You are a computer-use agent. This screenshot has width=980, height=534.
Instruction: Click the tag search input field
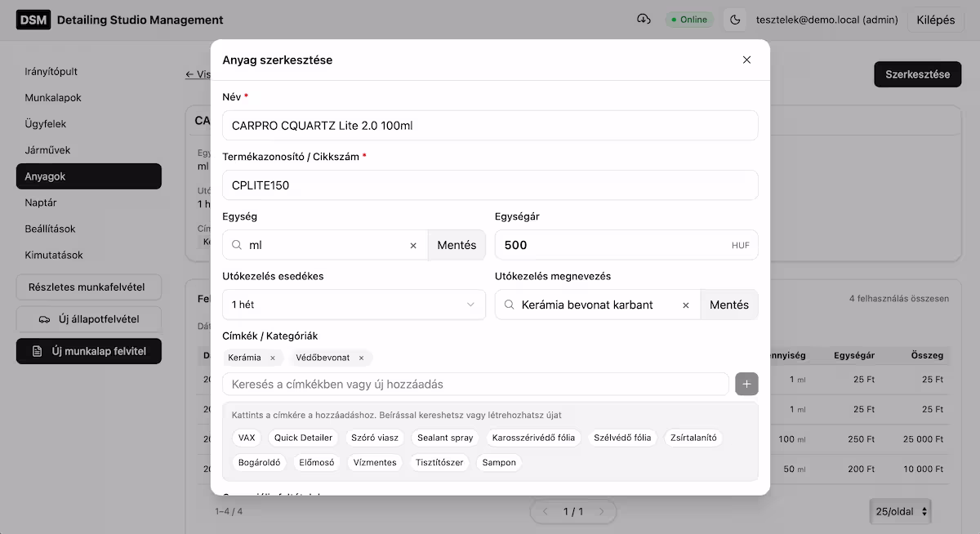tap(475, 384)
